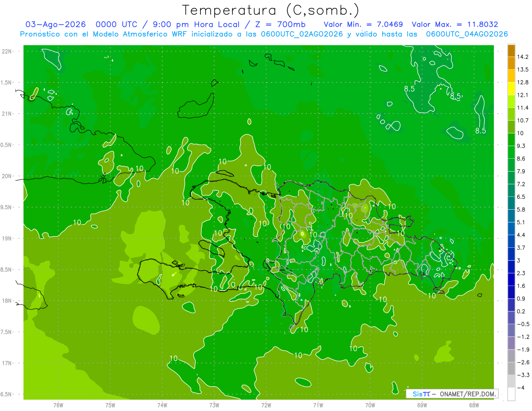The height and width of the screenshot is (411, 532).
Task: Click the '22N' latitude axis label
Action: [x=7, y=51]
